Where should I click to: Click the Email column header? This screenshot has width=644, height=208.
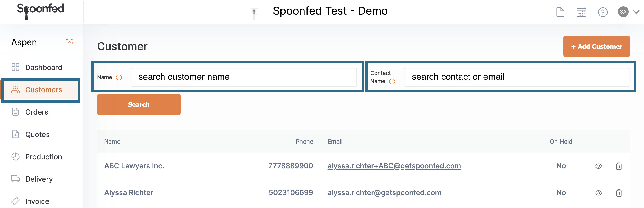point(335,142)
